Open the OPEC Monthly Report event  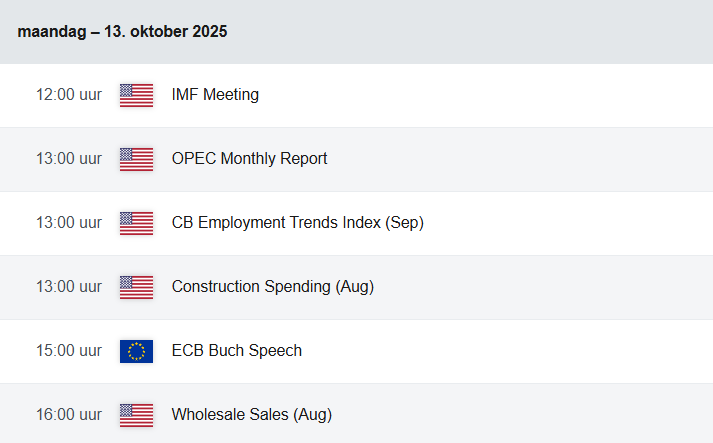click(x=249, y=159)
